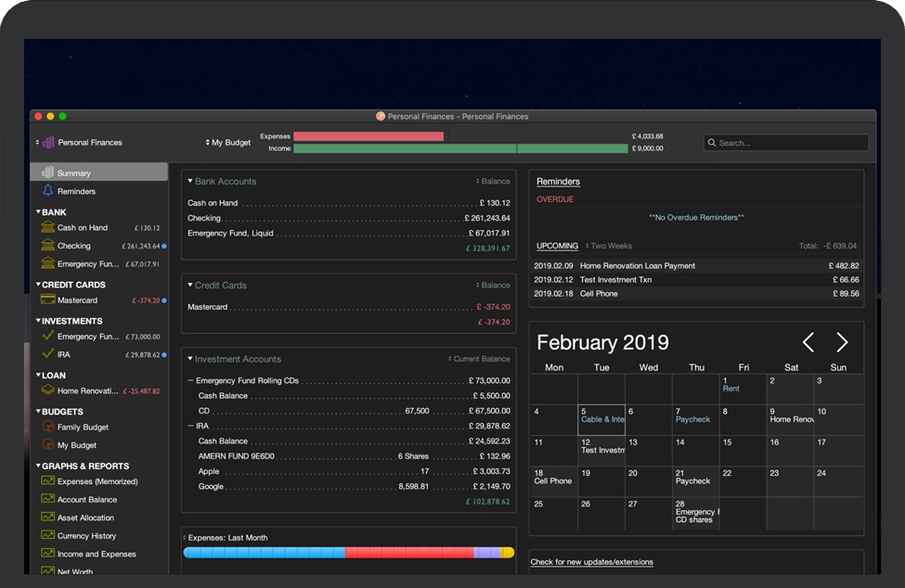Toggle the Bank Accounts balance sort
This screenshot has height=588, width=905.
pos(492,180)
